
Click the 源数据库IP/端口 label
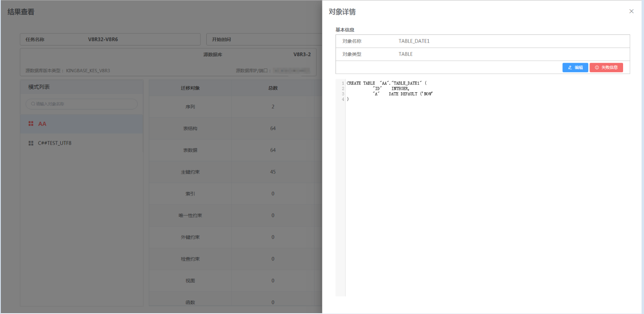pos(253,71)
